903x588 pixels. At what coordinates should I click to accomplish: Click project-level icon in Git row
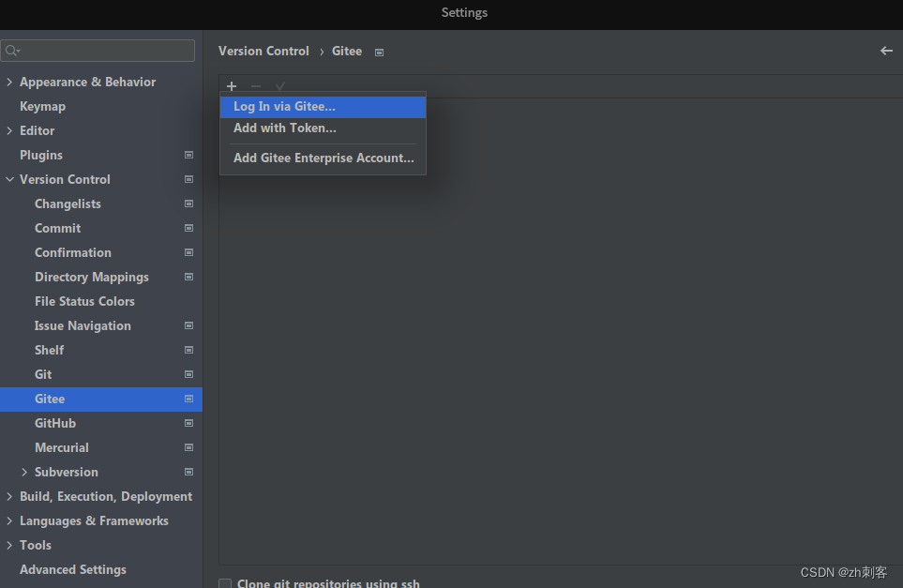click(x=188, y=374)
